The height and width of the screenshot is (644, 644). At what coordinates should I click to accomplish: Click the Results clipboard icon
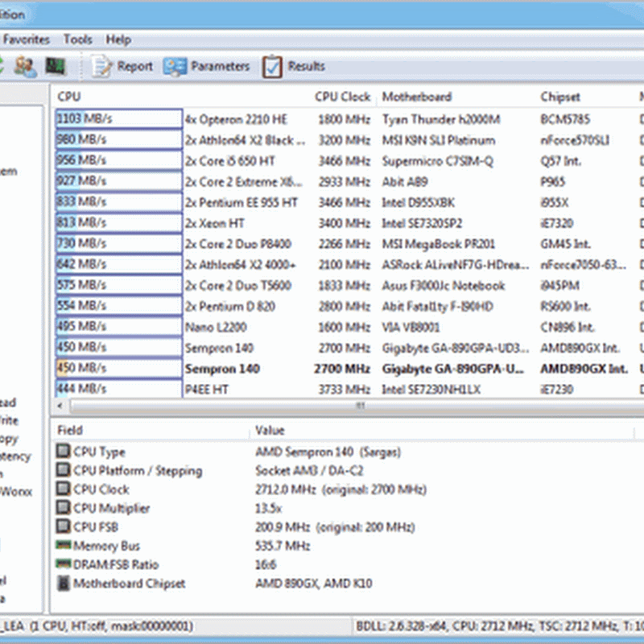[x=273, y=67]
